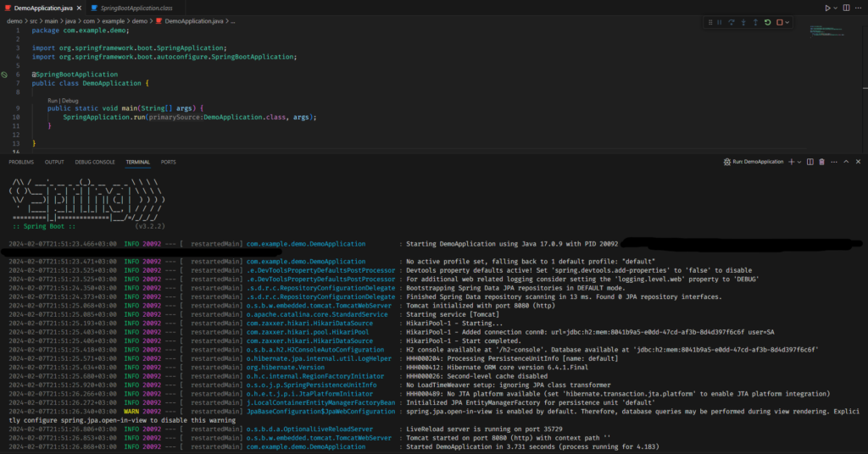Maximize the terminal panel with the chevron
868x454 pixels.
846,161
